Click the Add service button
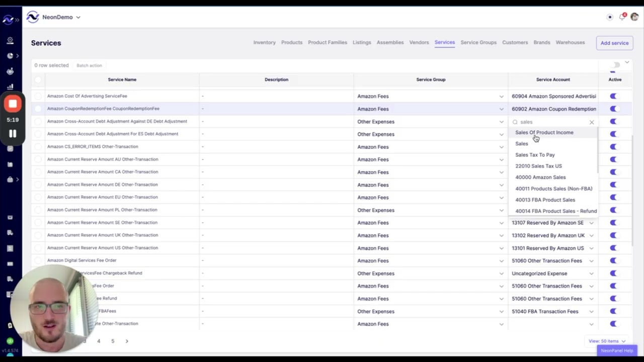 [614, 43]
